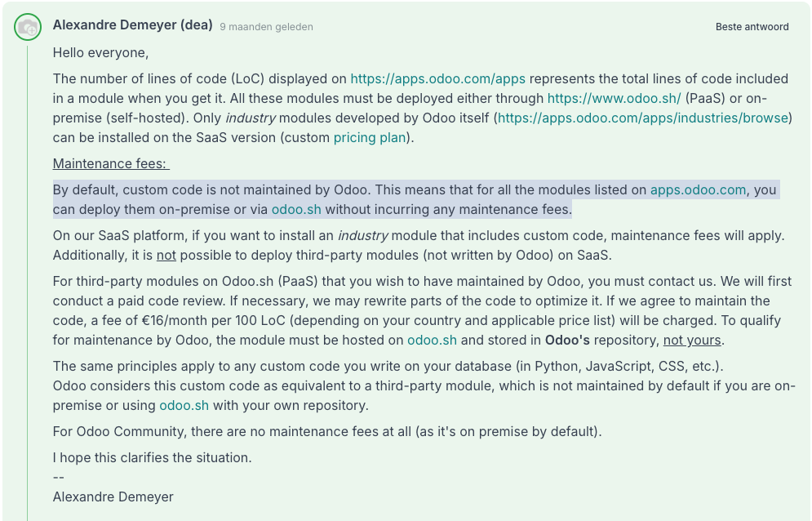Click Alexandre Demeyer's profile avatar icon
812x521 pixels.
point(29,27)
